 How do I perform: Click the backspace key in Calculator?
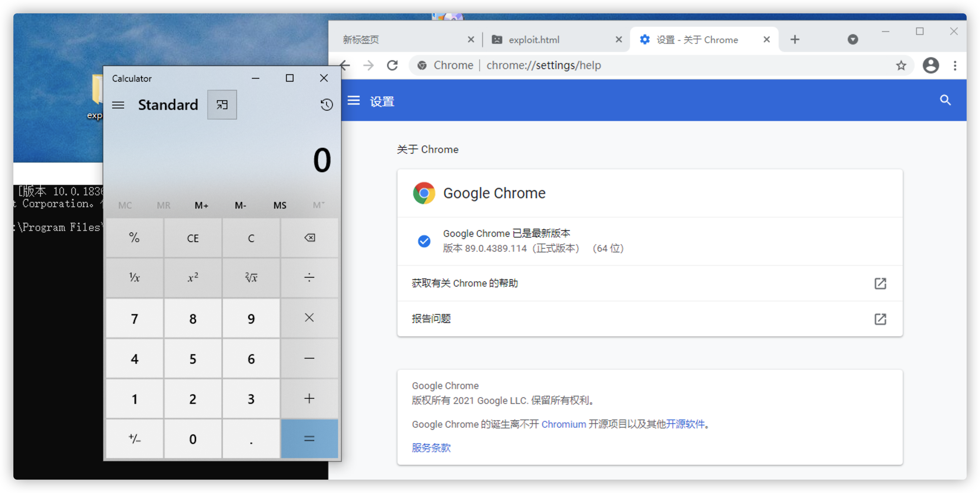click(309, 238)
